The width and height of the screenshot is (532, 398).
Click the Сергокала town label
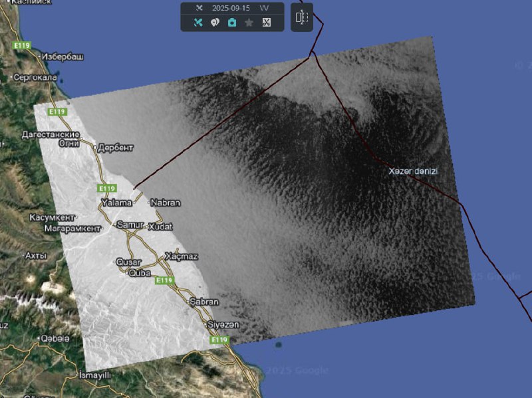(35, 78)
